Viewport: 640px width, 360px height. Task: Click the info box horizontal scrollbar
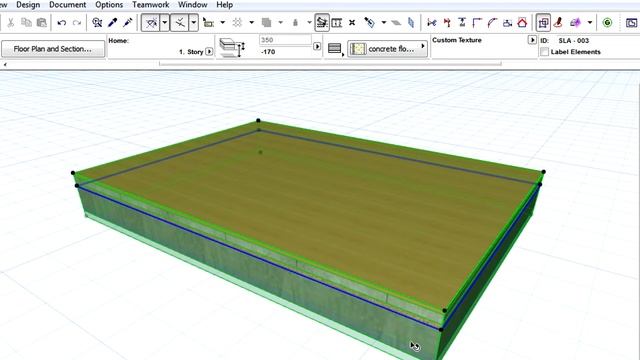click(x=330, y=64)
